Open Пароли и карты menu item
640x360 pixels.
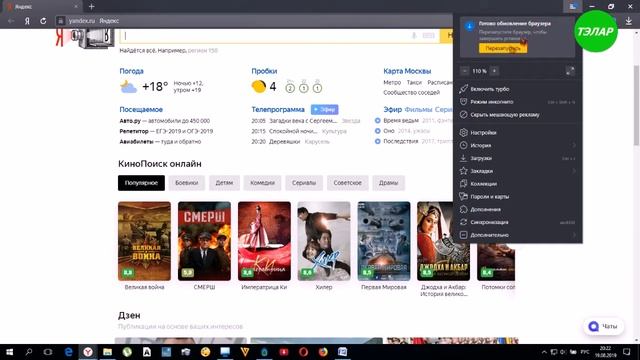coord(517,196)
